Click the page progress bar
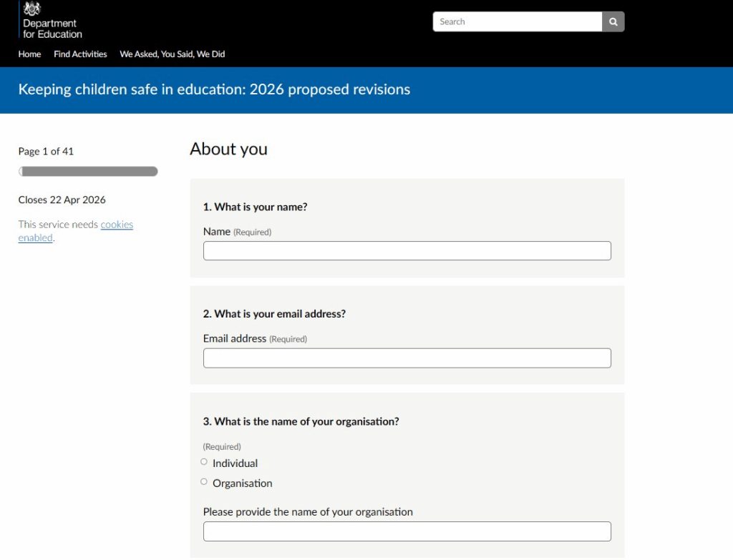The image size is (733, 560). point(88,172)
